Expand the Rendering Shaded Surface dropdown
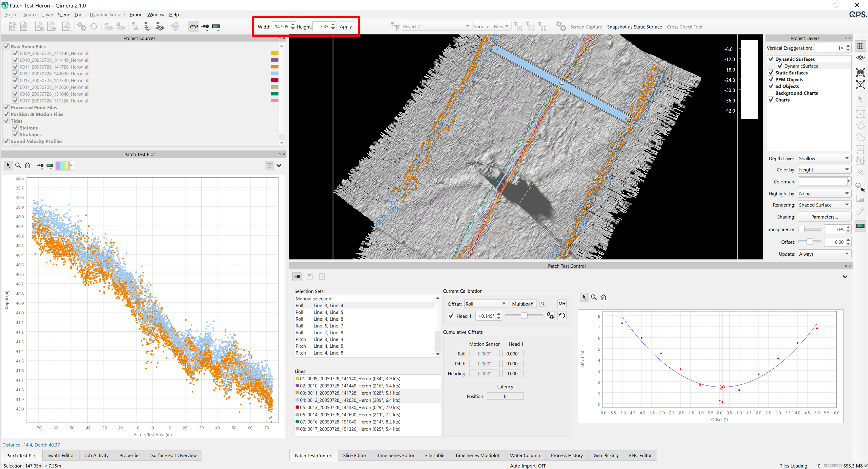The image size is (868, 469). point(824,205)
